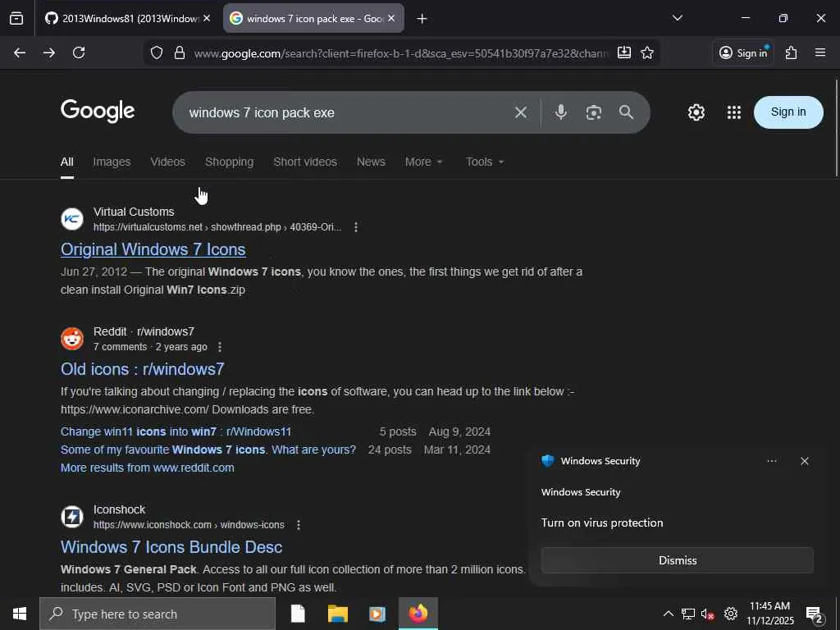Select the News search tab
Screen dimensions: 840x630
pos(371,162)
